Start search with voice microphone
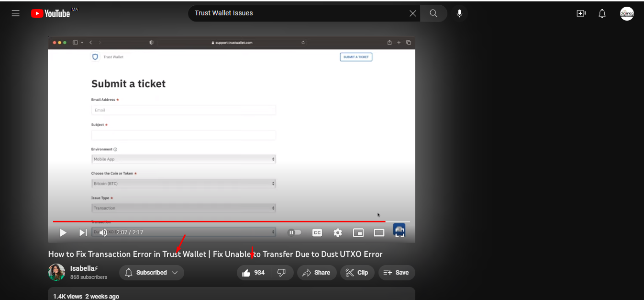644x300 pixels. (459, 13)
